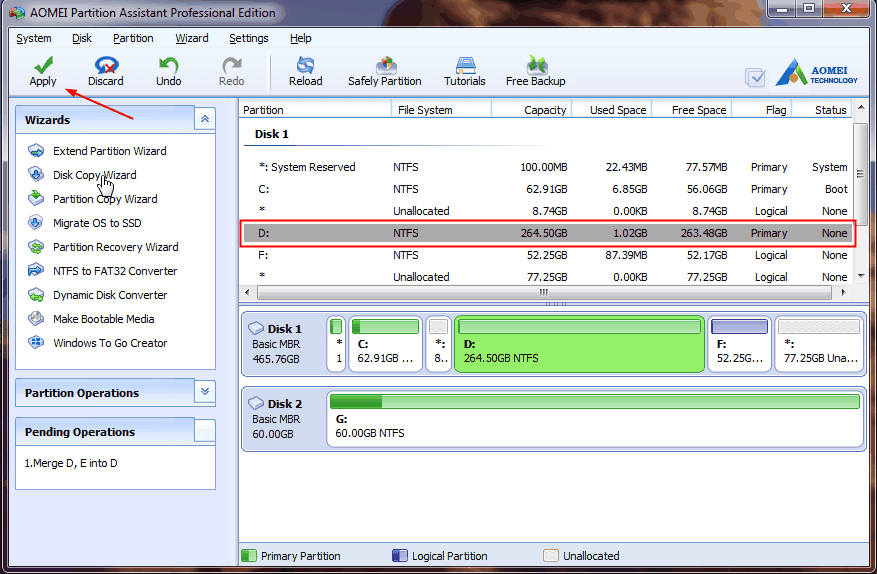Click Windows To Go Creator icon

tap(36, 342)
